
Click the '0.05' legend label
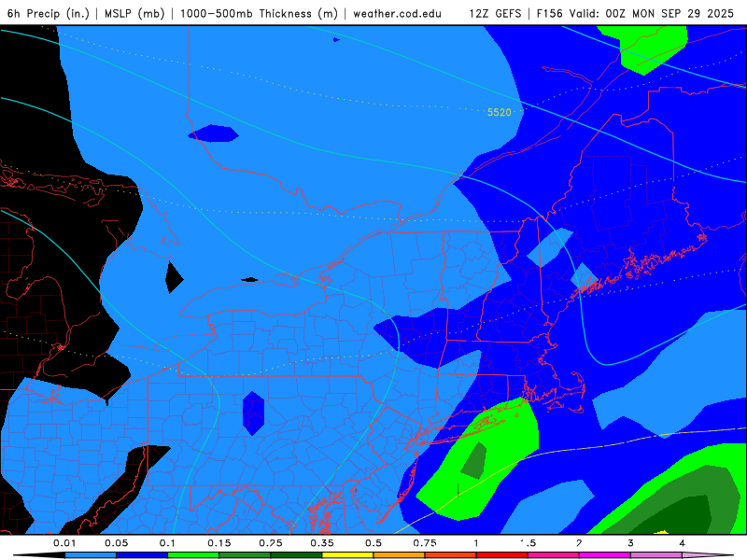click(x=116, y=543)
